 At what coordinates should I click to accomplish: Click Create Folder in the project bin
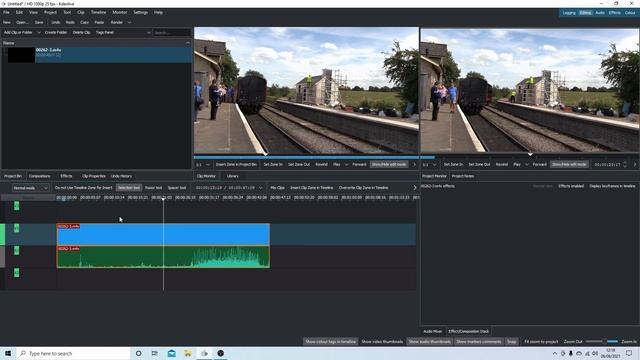click(x=56, y=32)
